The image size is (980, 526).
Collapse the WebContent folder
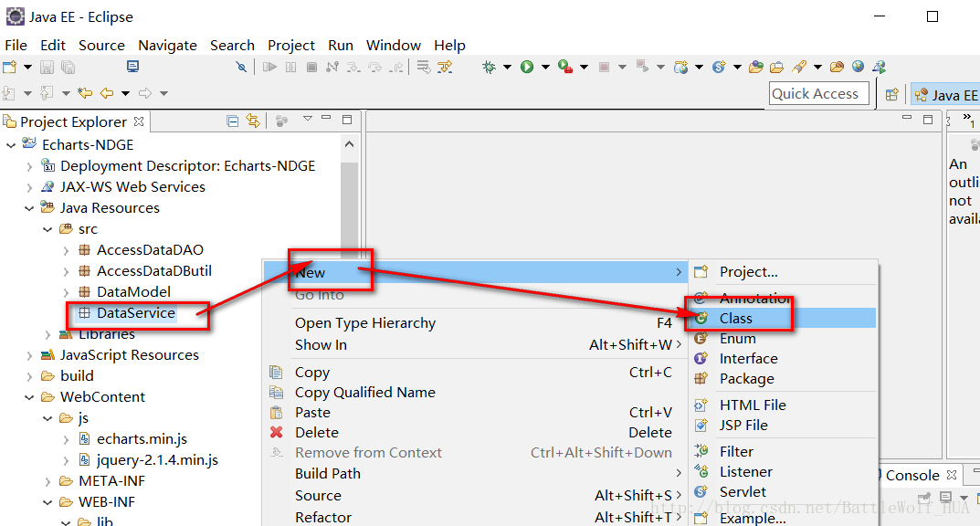28,397
